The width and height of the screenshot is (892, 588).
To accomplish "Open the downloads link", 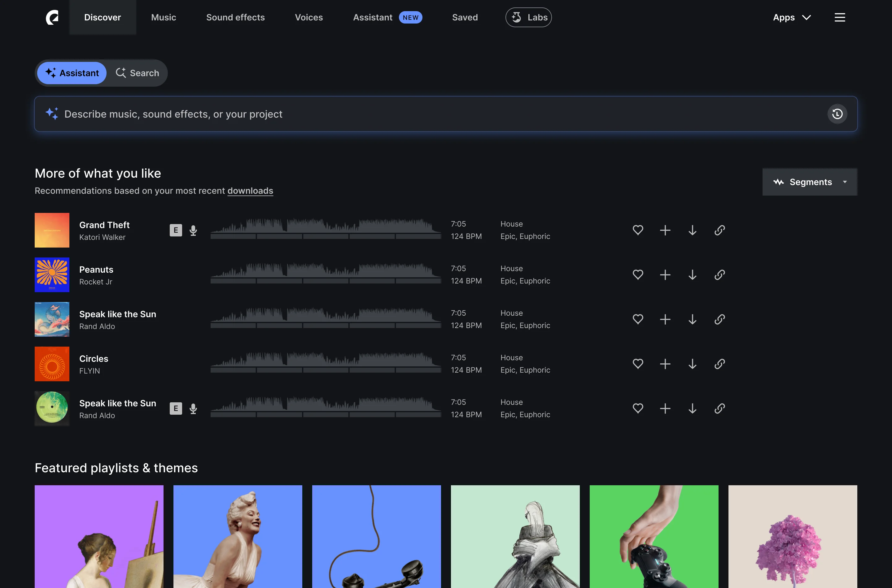I will [250, 191].
